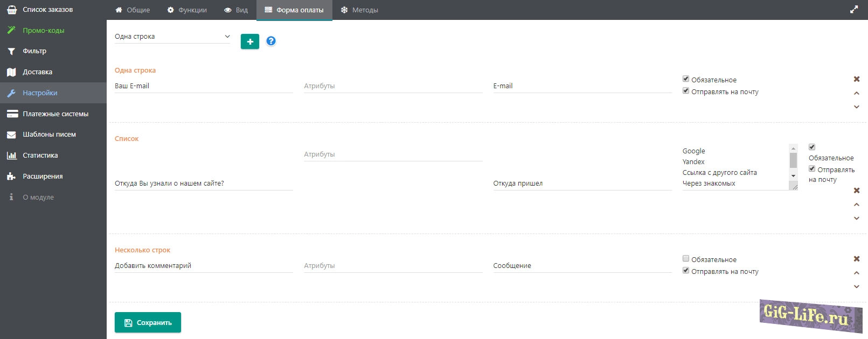The width and height of the screenshot is (868, 339).
Task: Uncheck 'Обязательное' for the E-mail field
Action: click(686, 79)
